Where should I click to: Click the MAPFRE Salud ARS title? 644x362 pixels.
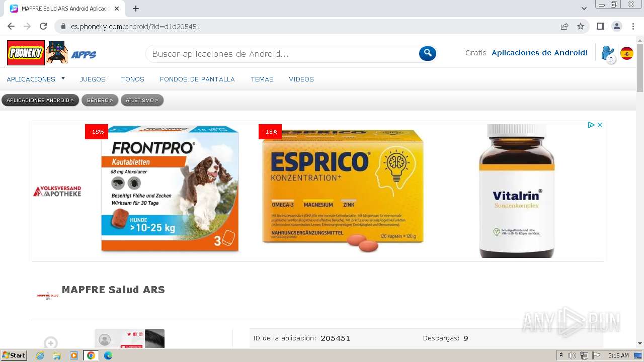click(113, 290)
